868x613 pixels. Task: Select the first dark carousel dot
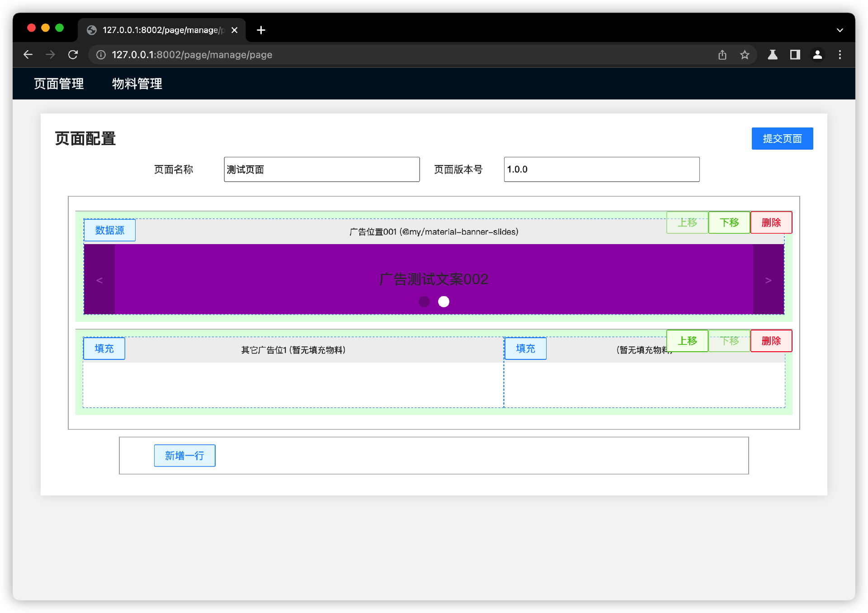click(424, 302)
